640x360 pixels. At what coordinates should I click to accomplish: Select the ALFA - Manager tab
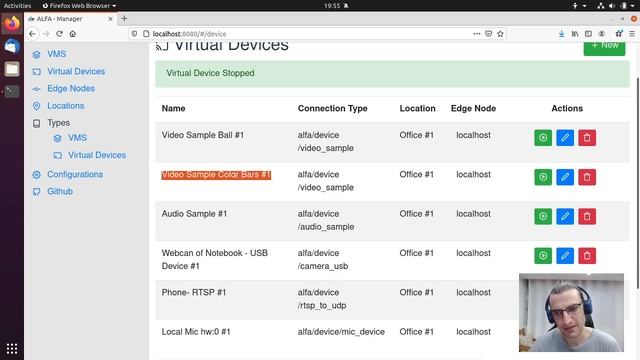(70, 19)
